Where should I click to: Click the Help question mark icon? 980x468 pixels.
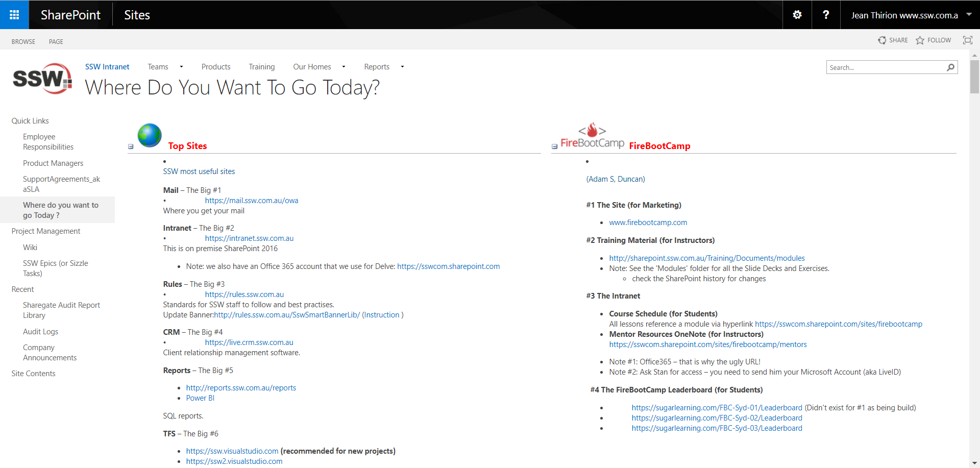click(825, 15)
